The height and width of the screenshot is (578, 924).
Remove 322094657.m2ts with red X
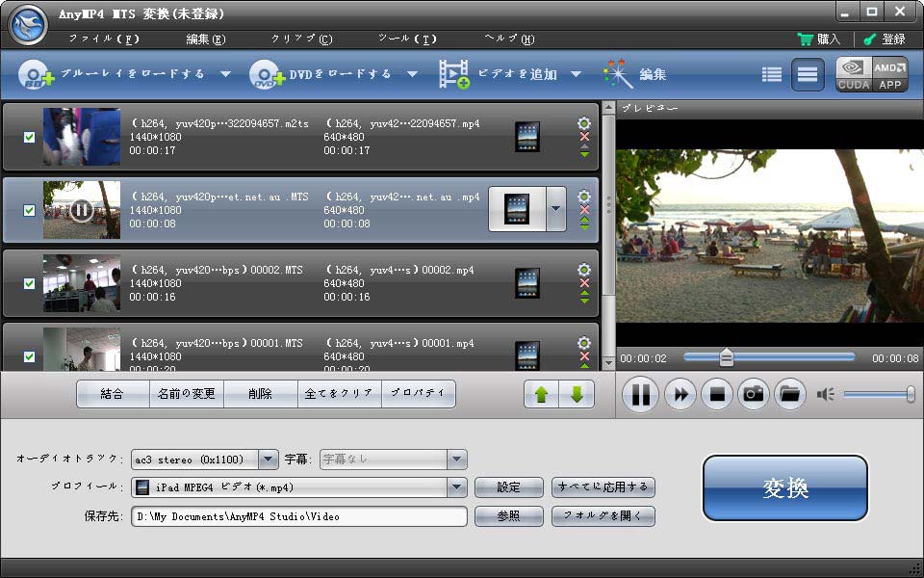pyautogui.click(x=584, y=137)
